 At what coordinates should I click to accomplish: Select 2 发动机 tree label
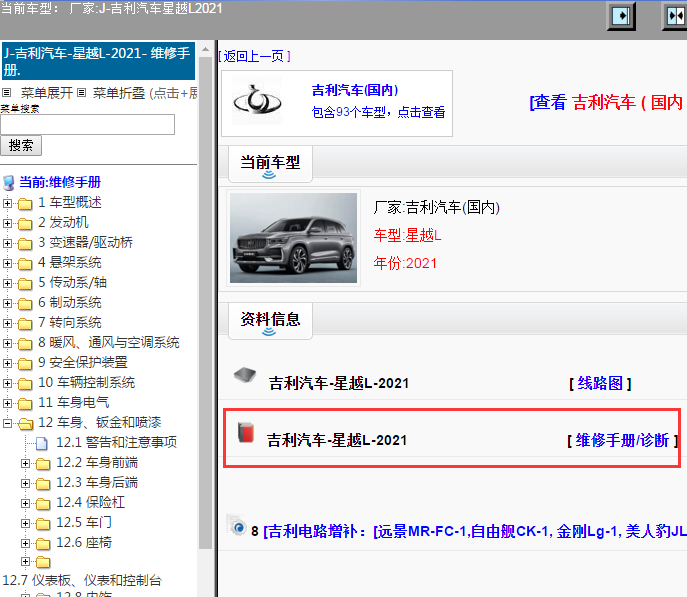click(63, 222)
